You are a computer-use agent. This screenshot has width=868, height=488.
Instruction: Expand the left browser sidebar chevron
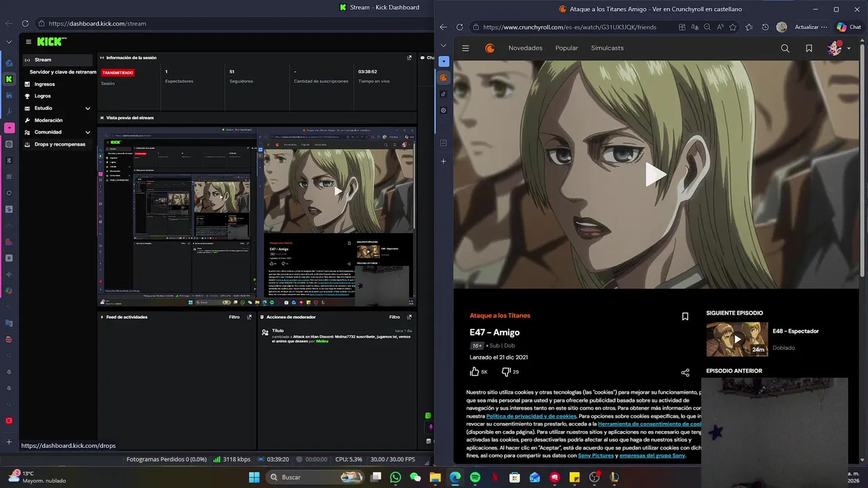pyautogui.click(x=9, y=42)
